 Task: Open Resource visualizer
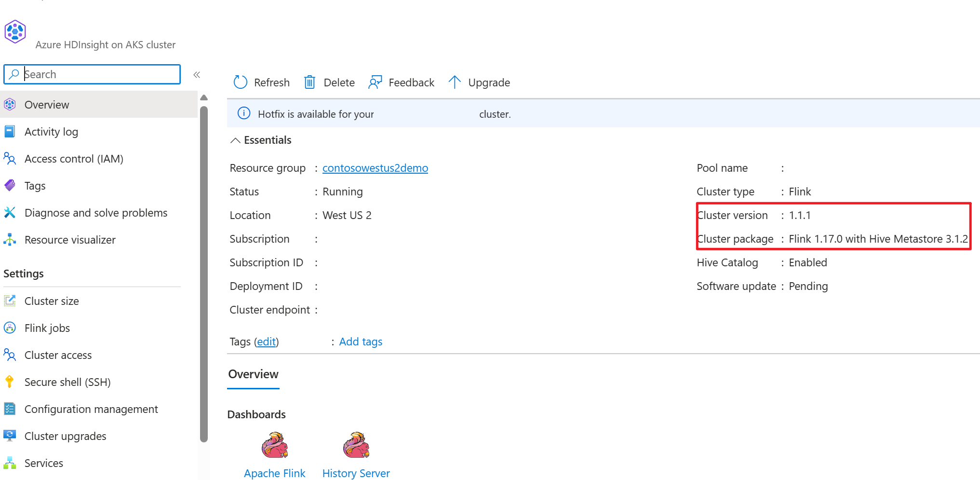pyautogui.click(x=99, y=240)
